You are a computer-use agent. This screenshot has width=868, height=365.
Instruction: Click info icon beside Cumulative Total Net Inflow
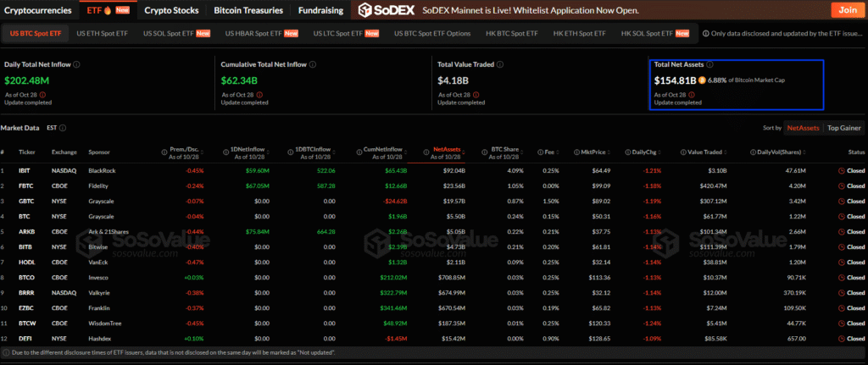pyautogui.click(x=313, y=64)
